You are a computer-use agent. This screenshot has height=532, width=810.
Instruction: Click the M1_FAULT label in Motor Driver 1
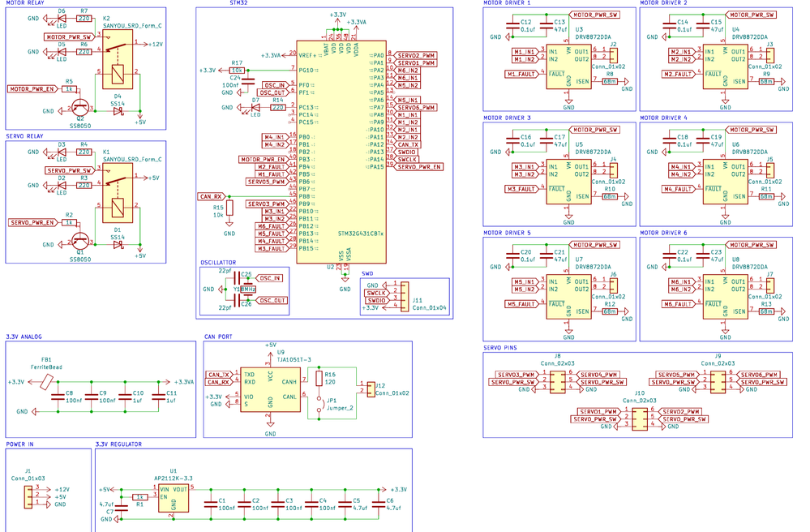click(521, 75)
